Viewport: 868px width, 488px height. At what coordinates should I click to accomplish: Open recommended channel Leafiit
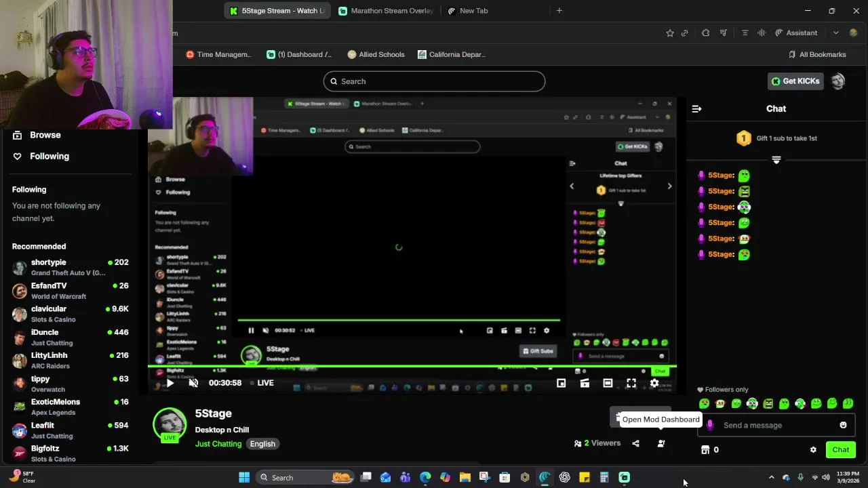pos(70,430)
